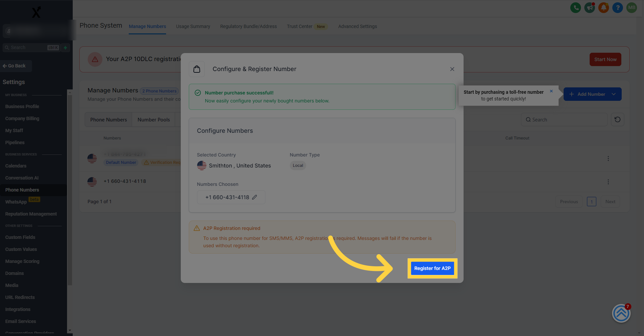Open Advanced Settings tab
The height and width of the screenshot is (336, 644).
coord(358,26)
